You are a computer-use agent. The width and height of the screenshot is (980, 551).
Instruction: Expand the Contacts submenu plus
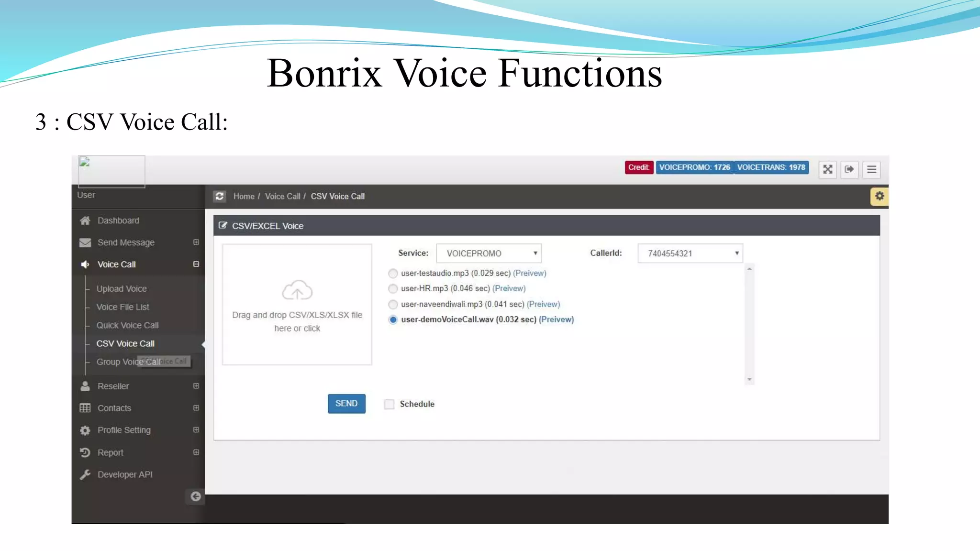click(196, 408)
